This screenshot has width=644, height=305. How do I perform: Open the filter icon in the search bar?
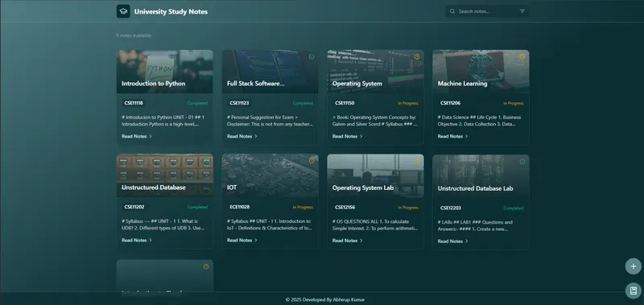522,11
